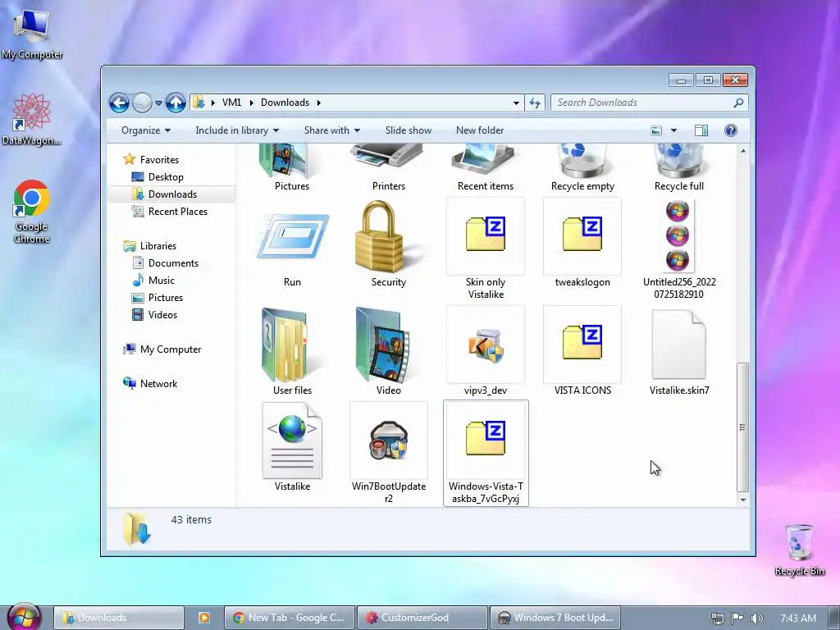840x630 pixels.
Task: Open the Videos library
Action: [x=162, y=314]
